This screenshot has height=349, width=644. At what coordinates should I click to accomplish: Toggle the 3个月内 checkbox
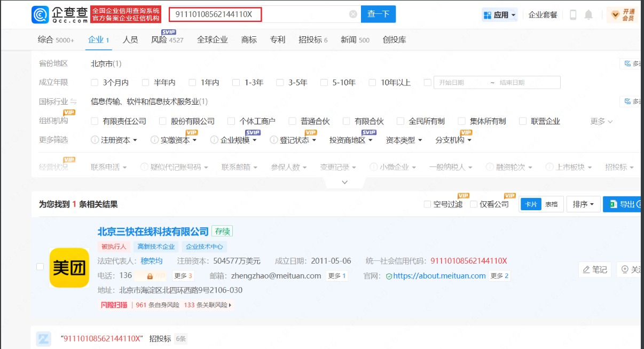pyautogui.click(x=95, y=83)
